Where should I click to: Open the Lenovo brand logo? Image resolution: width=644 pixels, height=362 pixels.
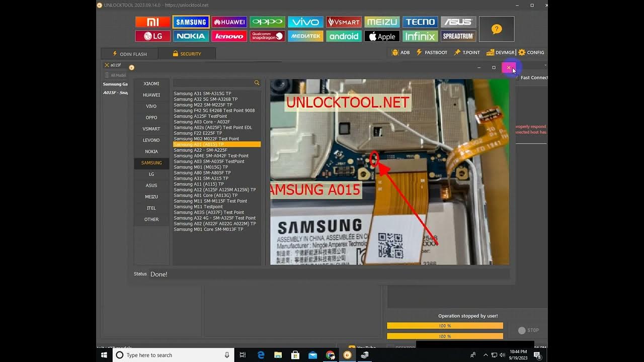tap(229, 36)
